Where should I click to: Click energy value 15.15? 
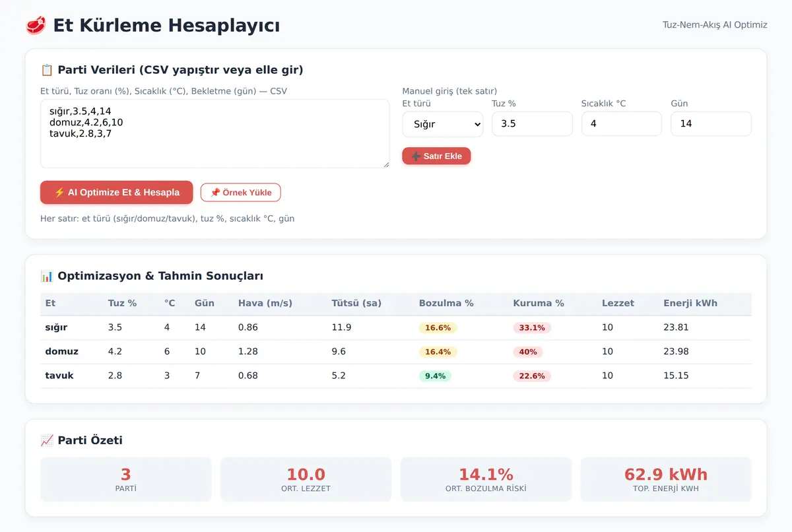[x=676, y=376]
